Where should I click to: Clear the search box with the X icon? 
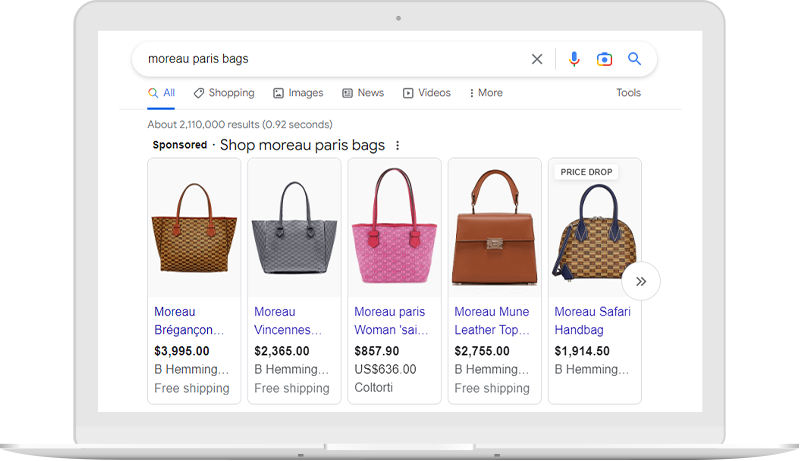tap(537, 59)
